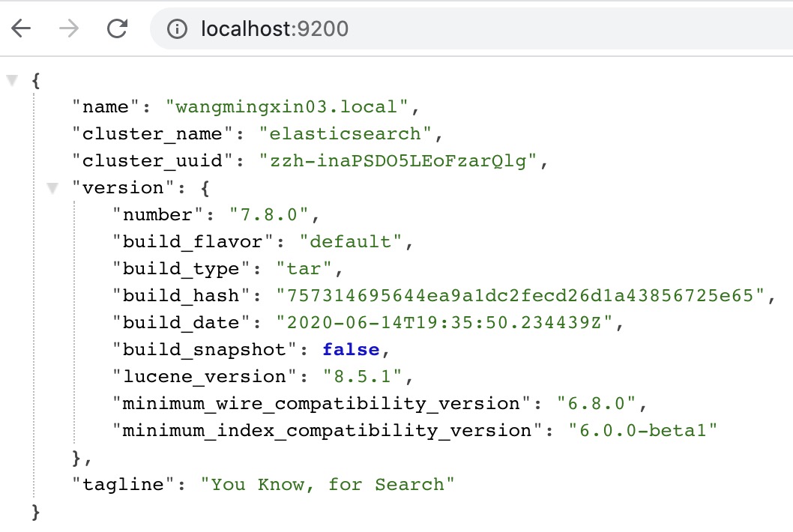793x532 pixels.
Task: Click the build_hash value string
Action: [x=520, y=295]
